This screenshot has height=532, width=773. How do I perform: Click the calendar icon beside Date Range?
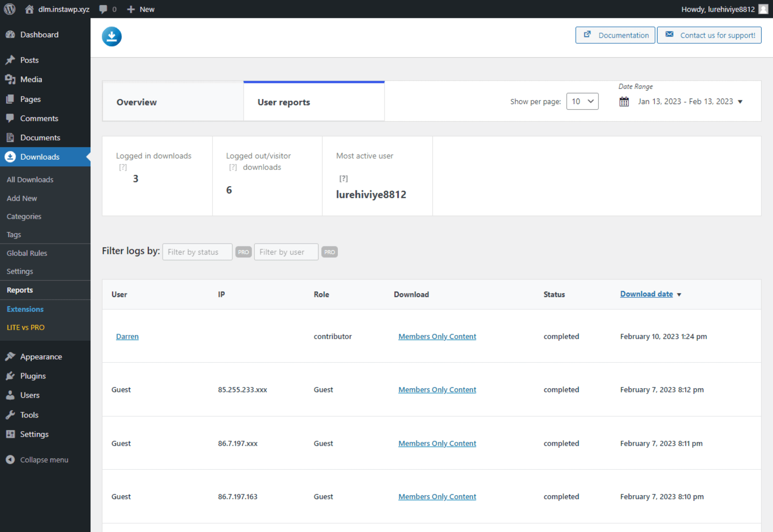click(624, 101)
